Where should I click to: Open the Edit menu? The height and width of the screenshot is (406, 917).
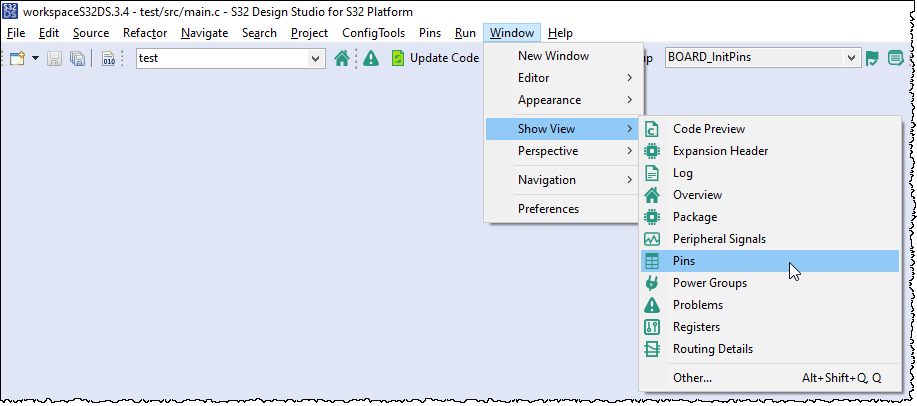click(49, 33)
